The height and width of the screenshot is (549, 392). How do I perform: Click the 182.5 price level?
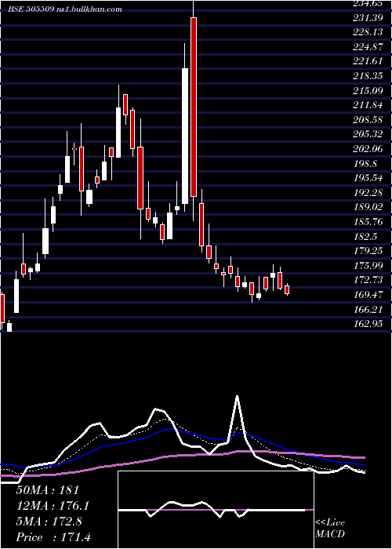click(365, 236)
